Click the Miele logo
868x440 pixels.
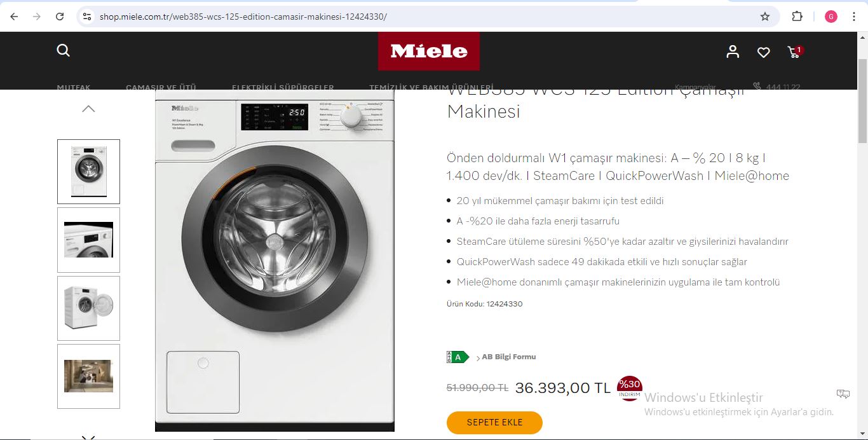click(x=429, y=51)
